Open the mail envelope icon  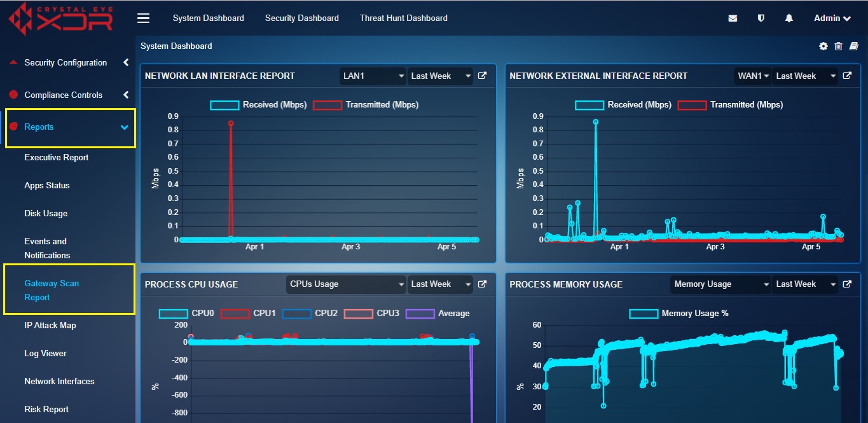[733, 18]
